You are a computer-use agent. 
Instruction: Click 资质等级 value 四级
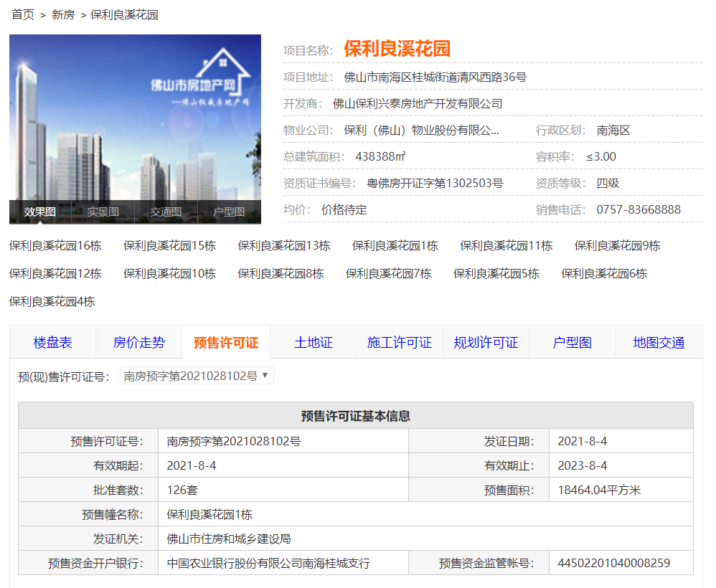[608, 184]
